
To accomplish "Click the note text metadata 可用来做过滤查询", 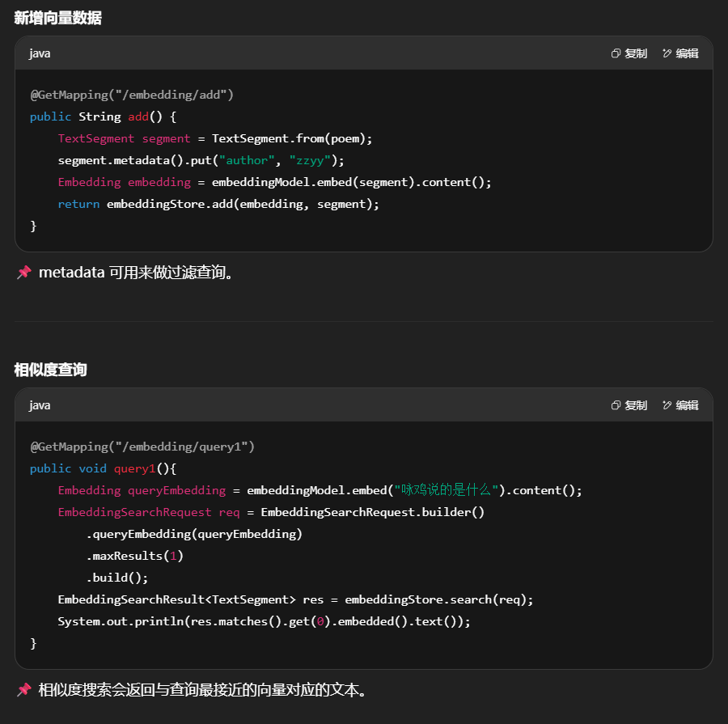I will coord(138,273).
